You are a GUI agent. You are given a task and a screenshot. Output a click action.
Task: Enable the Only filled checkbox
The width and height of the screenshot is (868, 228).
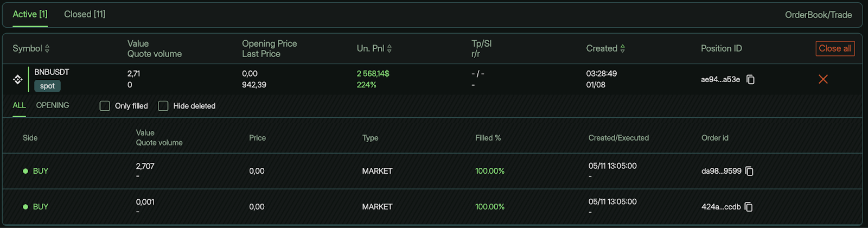click(x=105, y=106)
